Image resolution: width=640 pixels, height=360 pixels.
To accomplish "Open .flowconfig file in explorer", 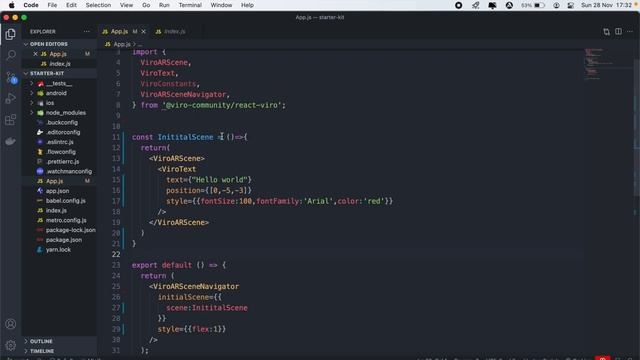I will click(x=60, y=152).
